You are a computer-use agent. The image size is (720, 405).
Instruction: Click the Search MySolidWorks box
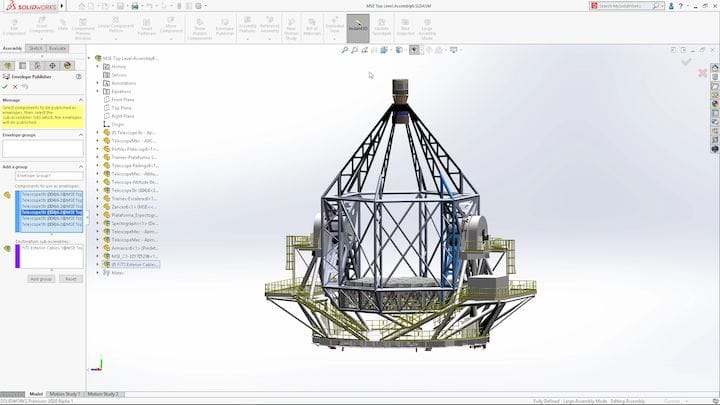click(626, 6)
